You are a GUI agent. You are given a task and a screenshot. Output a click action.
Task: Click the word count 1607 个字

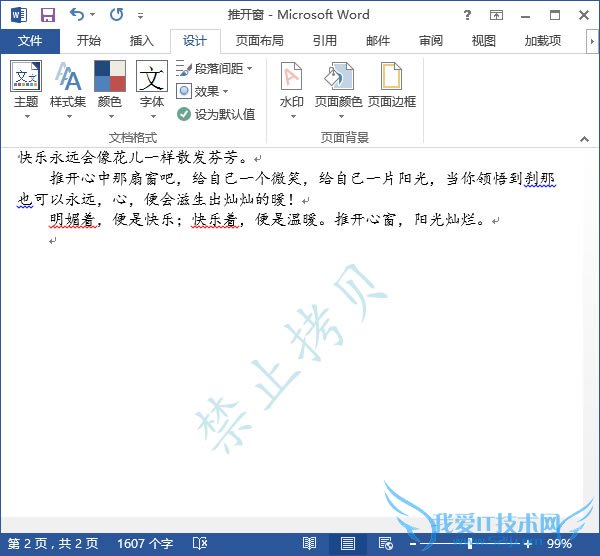[145, 543]
